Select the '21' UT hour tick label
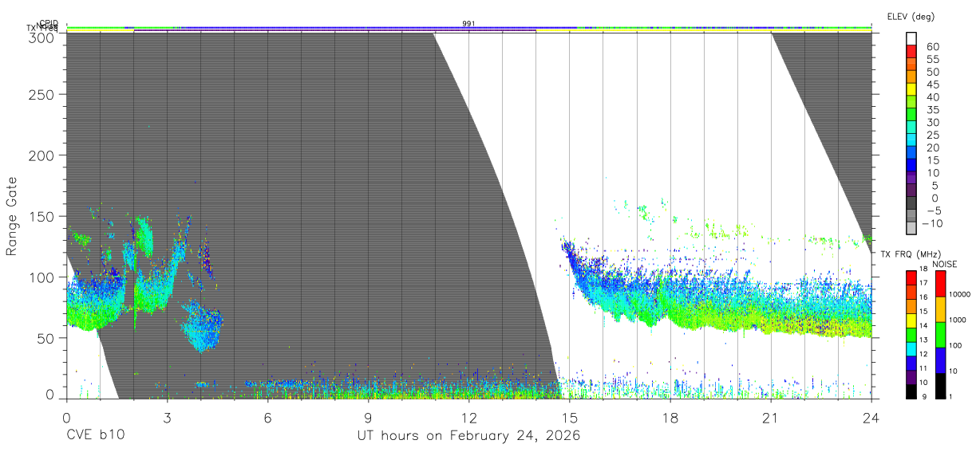The height and width of the screenshot is (452, 980). point(771,416)
